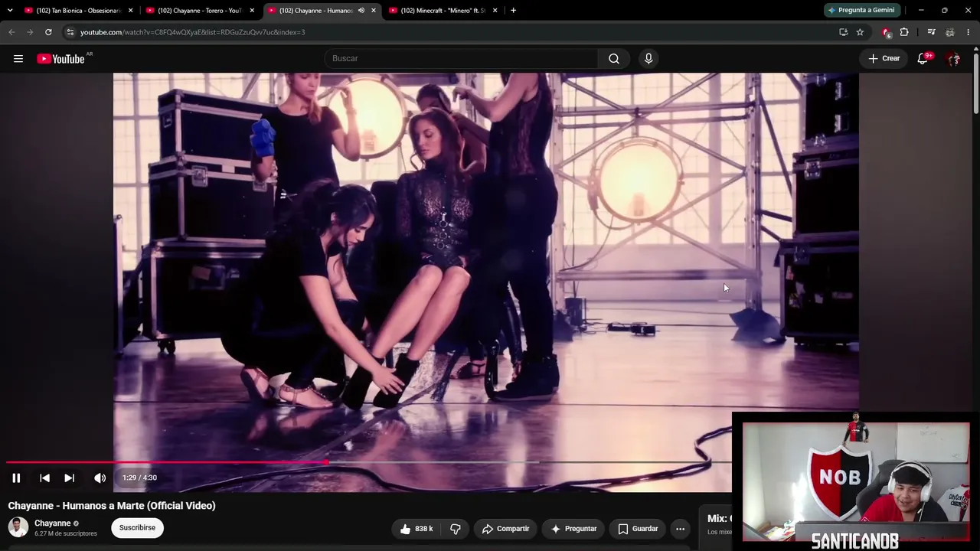Screen dimensions: 980x551
Task: Go to the previous video in playlist
Action: pos(44,478)
